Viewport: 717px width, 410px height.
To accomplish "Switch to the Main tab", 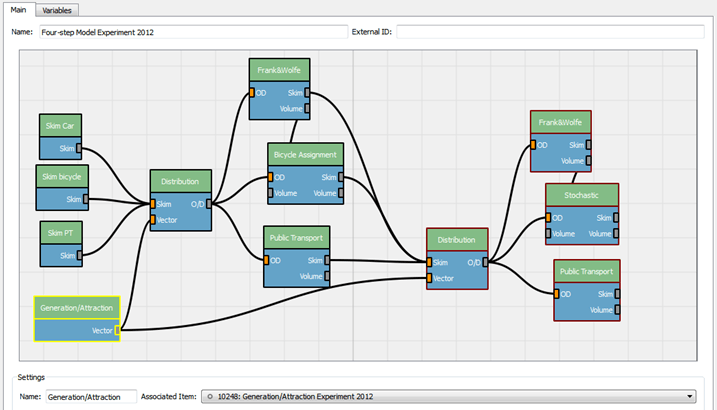I will point(18,10).
